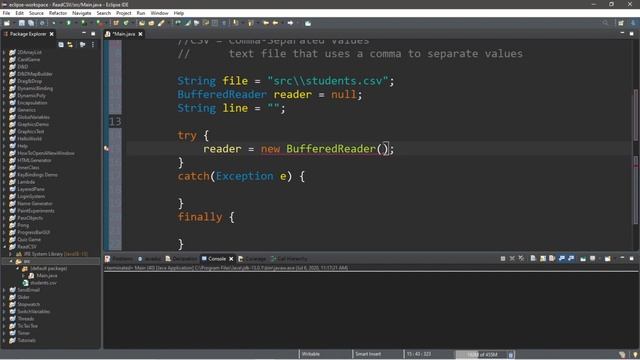The width and height of the screenshot is (640, 360).
Task: Expand the 2DArrayList project
Action: [4, 52]
